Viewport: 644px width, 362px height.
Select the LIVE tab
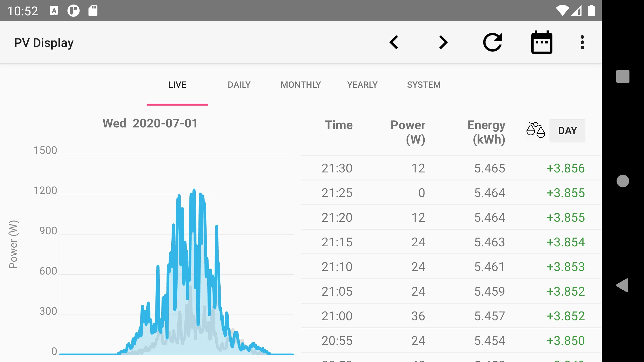click(177, 85)
